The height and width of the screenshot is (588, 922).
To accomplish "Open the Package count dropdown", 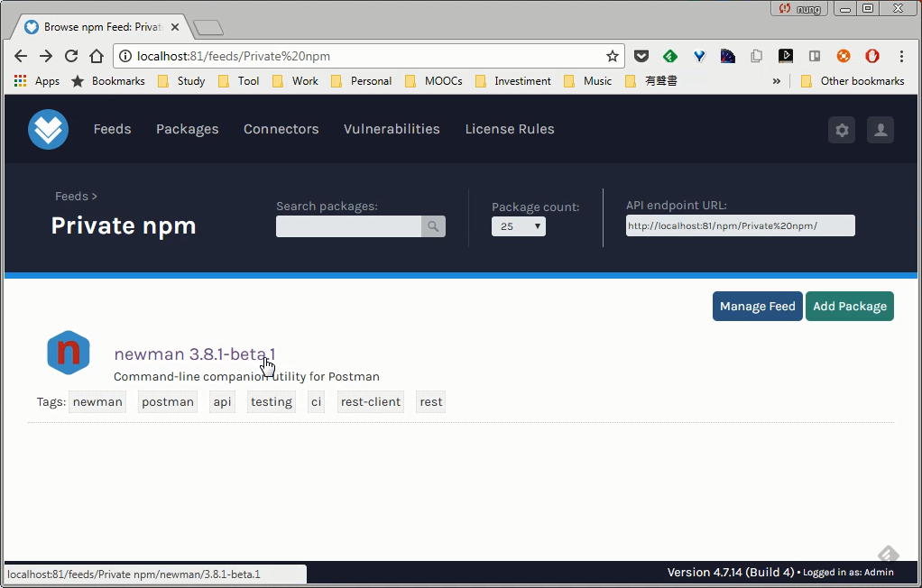I will (x=519, y=226).
